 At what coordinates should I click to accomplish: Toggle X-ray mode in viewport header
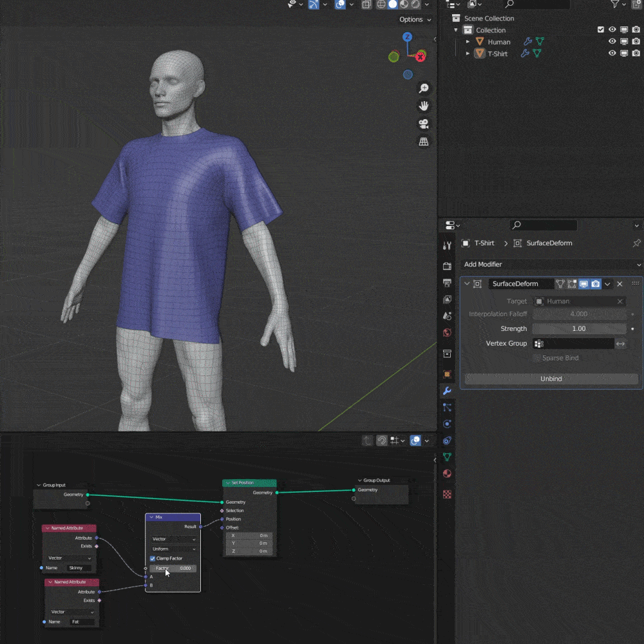(x=366, y=4)
